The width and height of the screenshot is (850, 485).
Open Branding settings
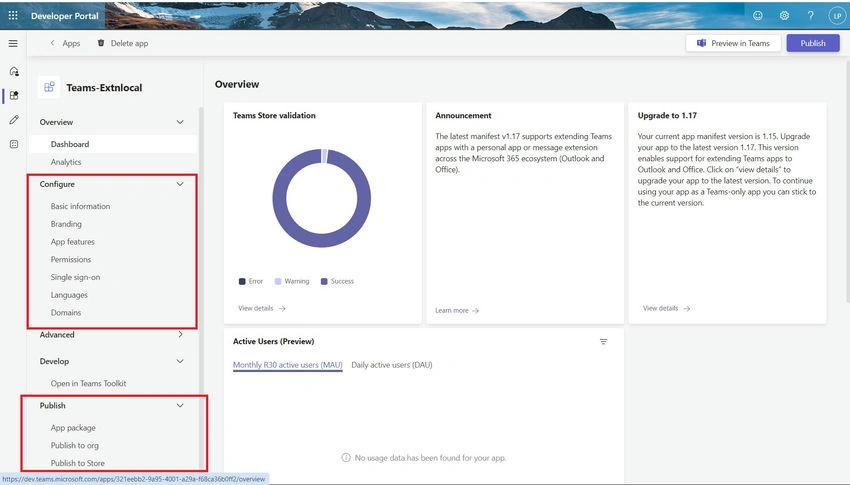coord(66,224)
